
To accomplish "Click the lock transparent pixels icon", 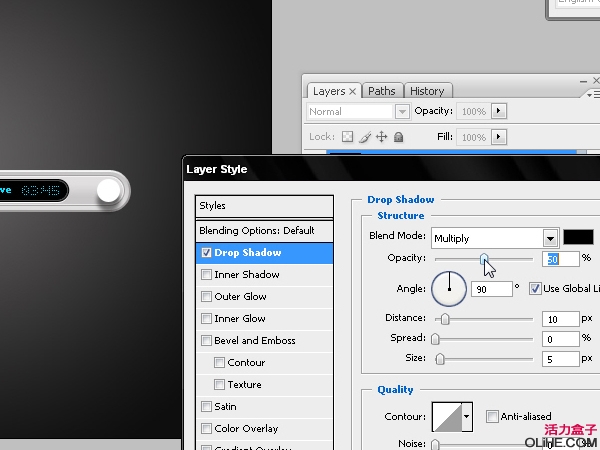I will [347, 137].
